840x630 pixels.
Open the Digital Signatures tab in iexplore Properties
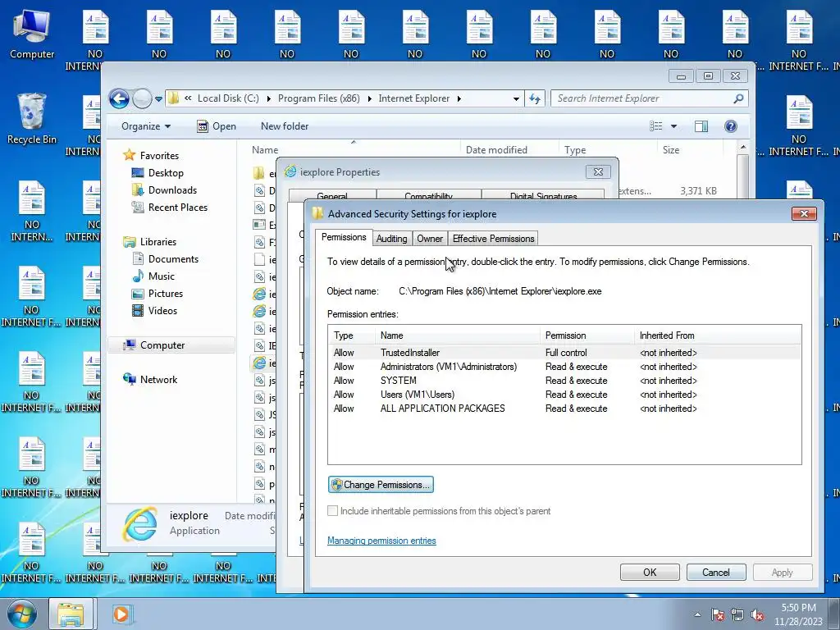point(543,195)
